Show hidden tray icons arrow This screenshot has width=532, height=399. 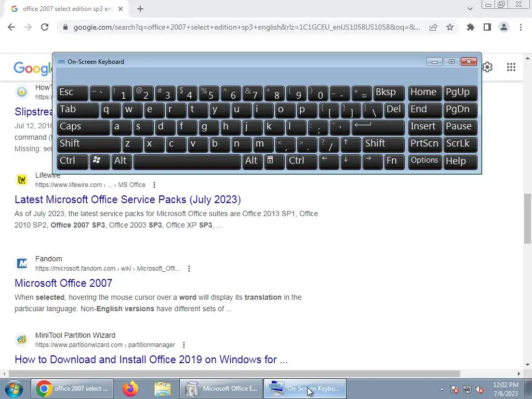point(442,389)
